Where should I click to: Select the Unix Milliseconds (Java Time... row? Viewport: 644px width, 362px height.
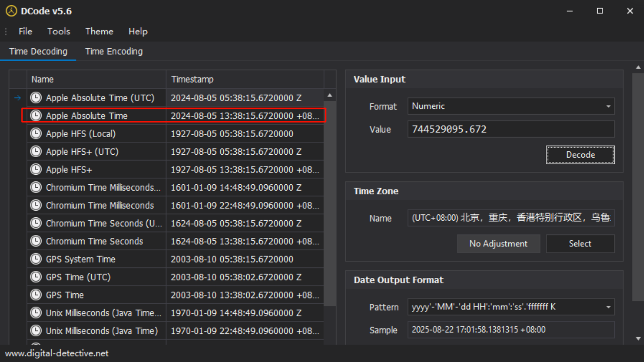[103, 313]
